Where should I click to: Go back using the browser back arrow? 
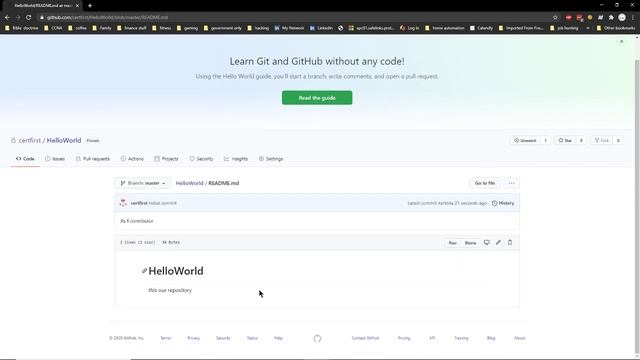(x=7, y=18)
